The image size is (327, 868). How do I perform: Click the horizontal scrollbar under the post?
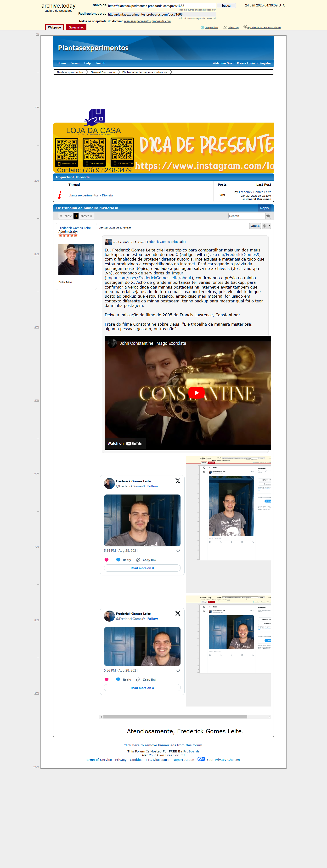coord(175,717)
